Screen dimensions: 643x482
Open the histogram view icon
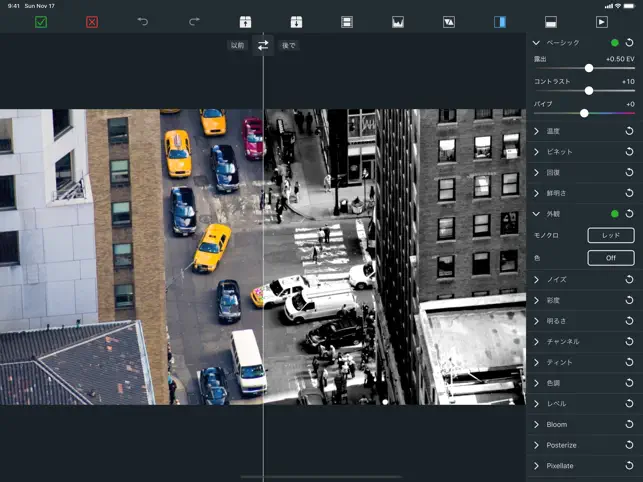[398, 21]
